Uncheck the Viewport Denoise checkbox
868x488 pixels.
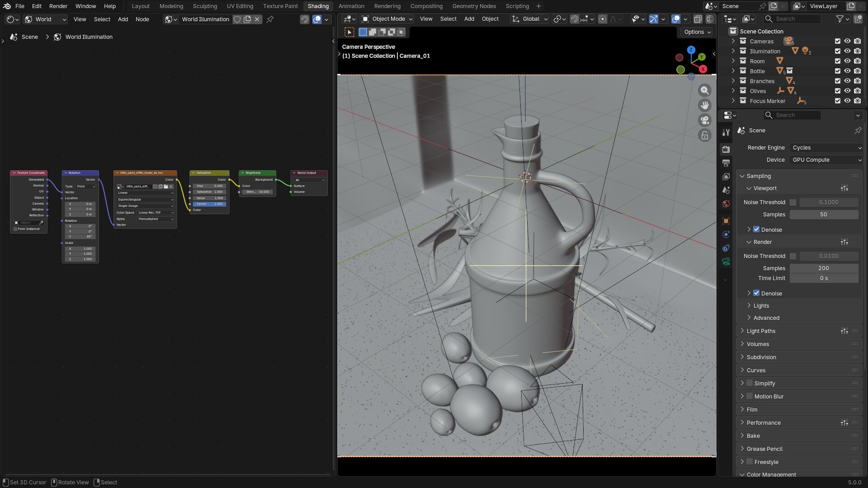(756, 230)
